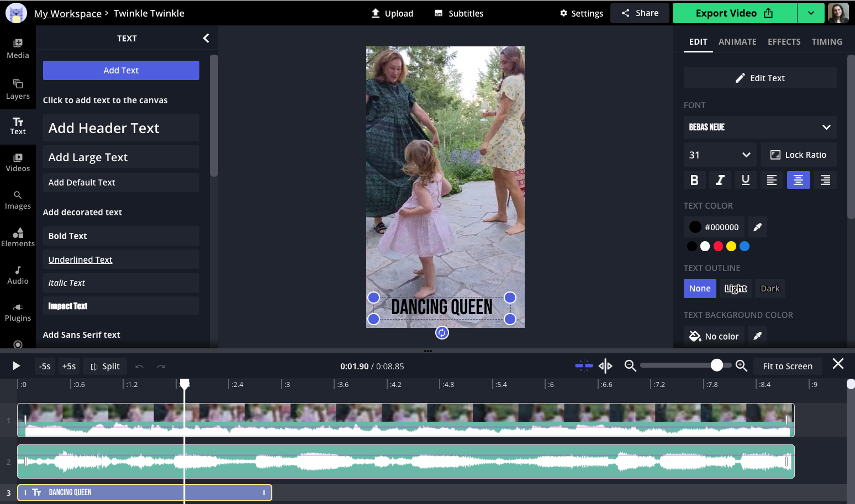The height and width of the screenshot is (504, 855).
Task: Click the text color eyedropper icon
Action: [x=757, y=227]
